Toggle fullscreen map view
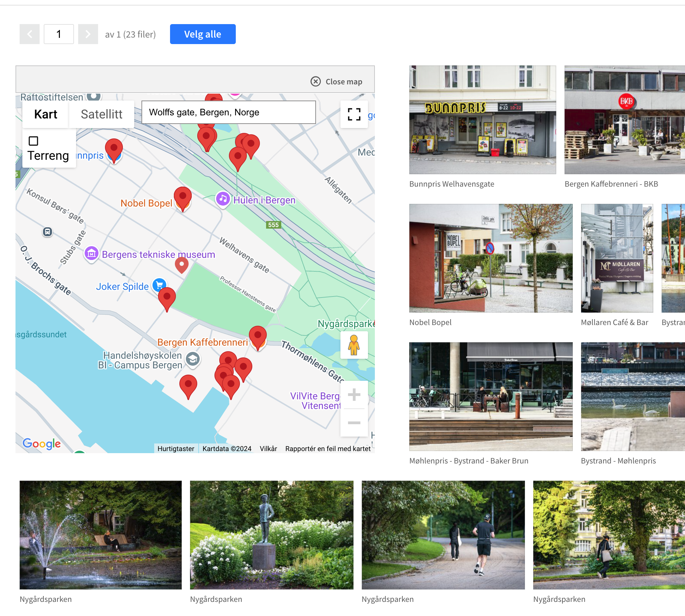Image resolution: width=685 pixels, height=616 pixels. [354, 114]
